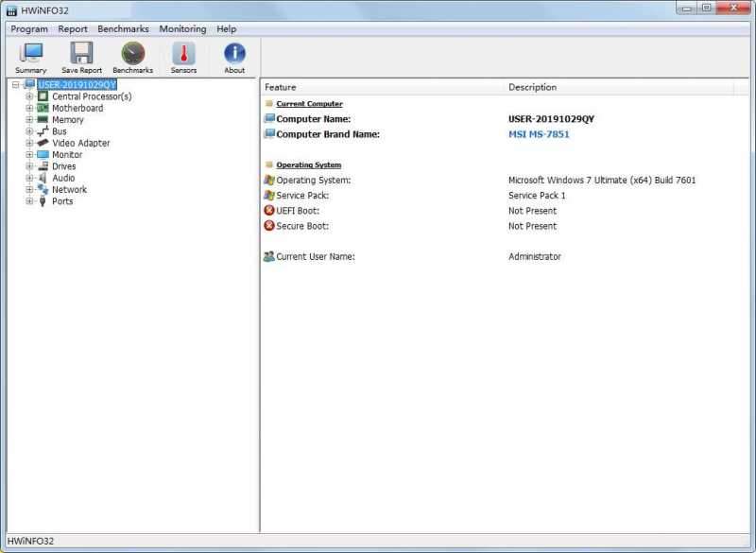Expand the Memory tree node

pyautogui.click(x=29, y=120)
